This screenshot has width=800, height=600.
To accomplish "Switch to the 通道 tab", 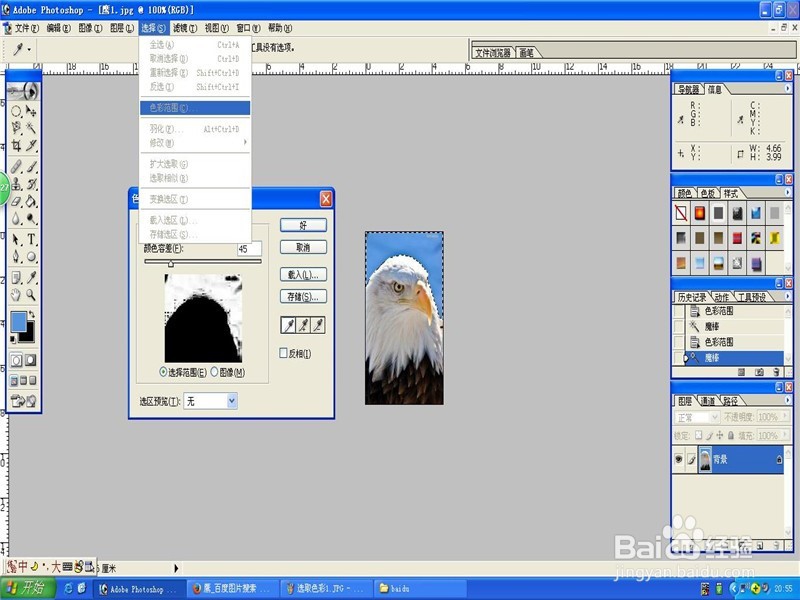I will click(707, 401).
